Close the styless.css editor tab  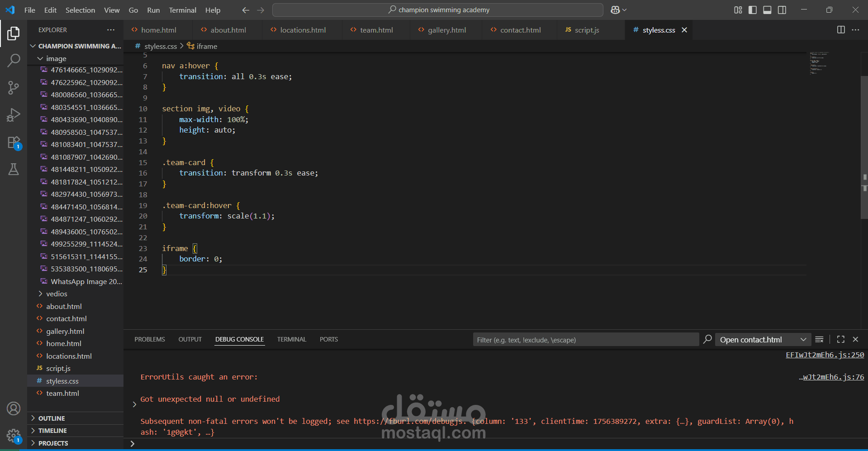tap(684, 30)
